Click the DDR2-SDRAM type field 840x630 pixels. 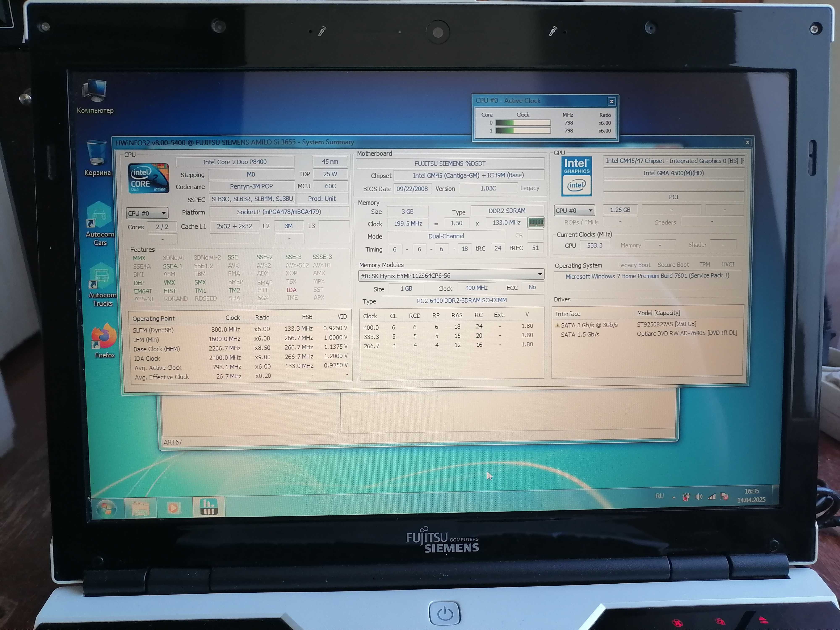click(x=507, y=211)
